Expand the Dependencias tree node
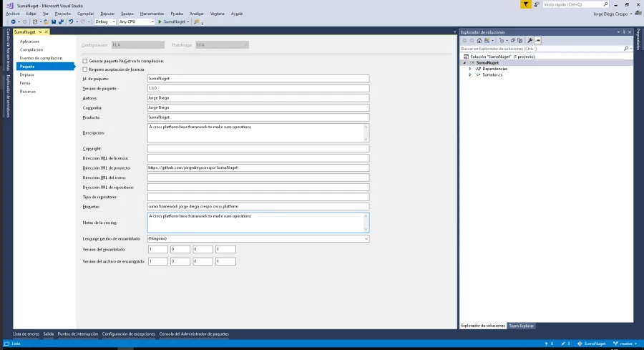The width and height of the screenshot is (644, 350). click(x=470, y=69)
